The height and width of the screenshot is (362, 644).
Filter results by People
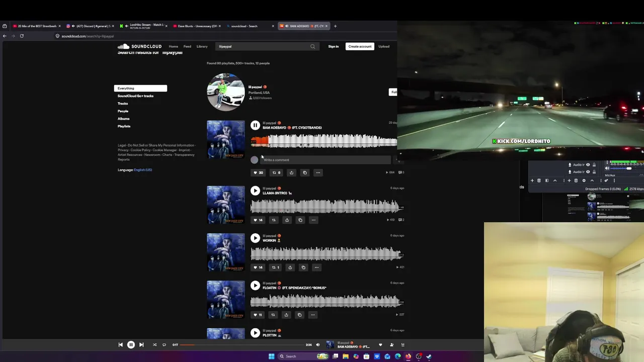pos(123,111)
